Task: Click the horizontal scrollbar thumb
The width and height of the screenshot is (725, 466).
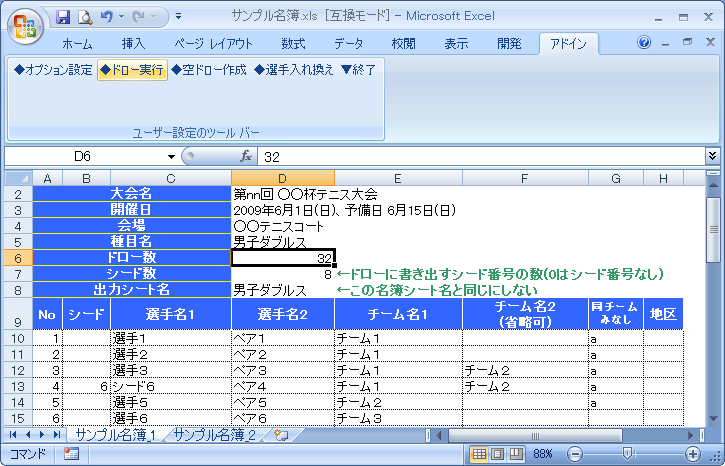Action: point(535,435)
